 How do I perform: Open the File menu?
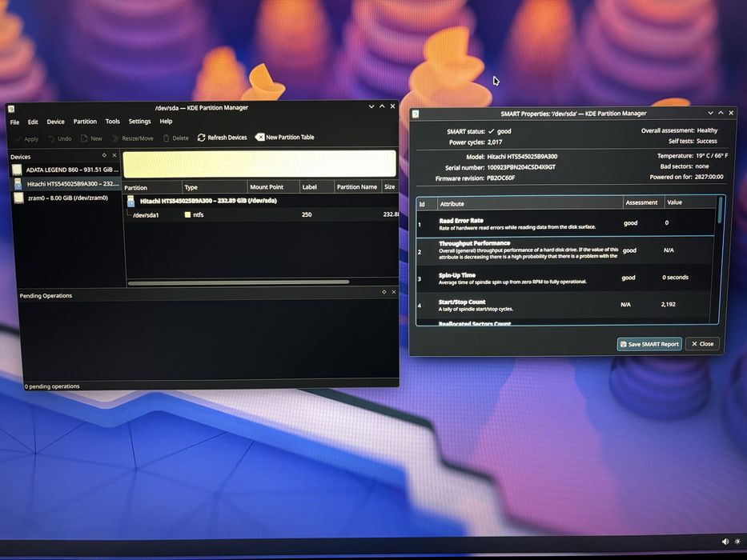coord(14,122)
